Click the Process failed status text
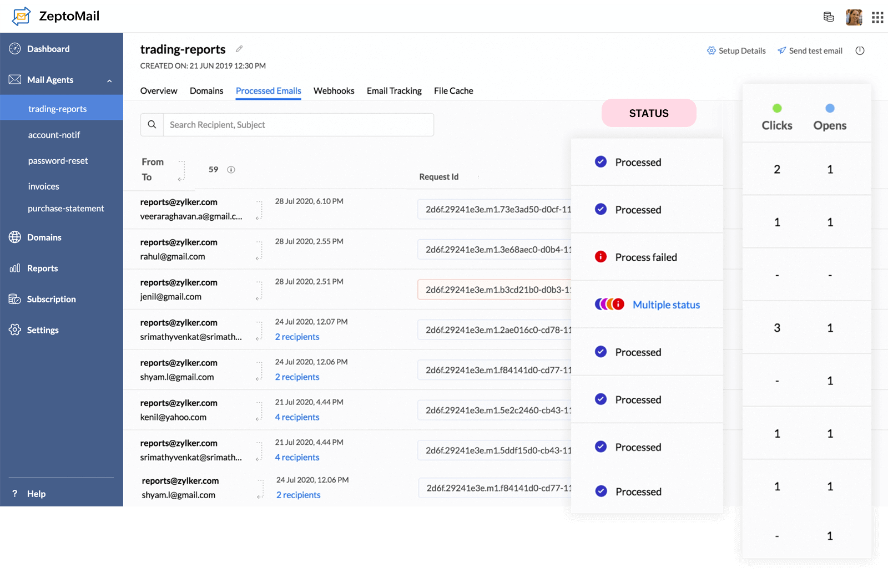The width and height of the screenshot is (888, 588). point(646,257)
